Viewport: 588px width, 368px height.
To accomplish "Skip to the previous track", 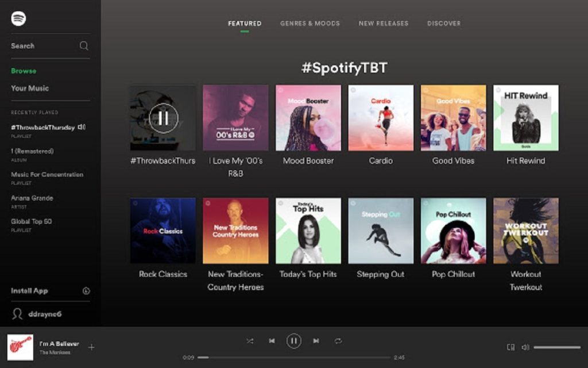I will coord(272,341).
